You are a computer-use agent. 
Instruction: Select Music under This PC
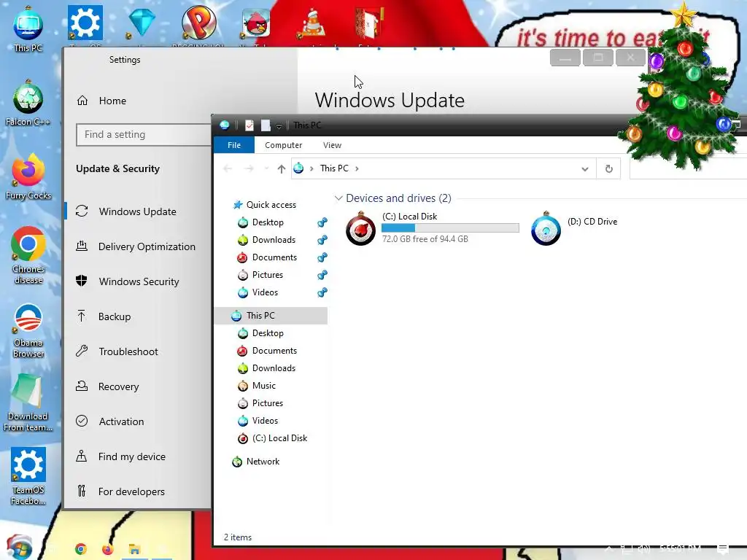click(264, 386)
